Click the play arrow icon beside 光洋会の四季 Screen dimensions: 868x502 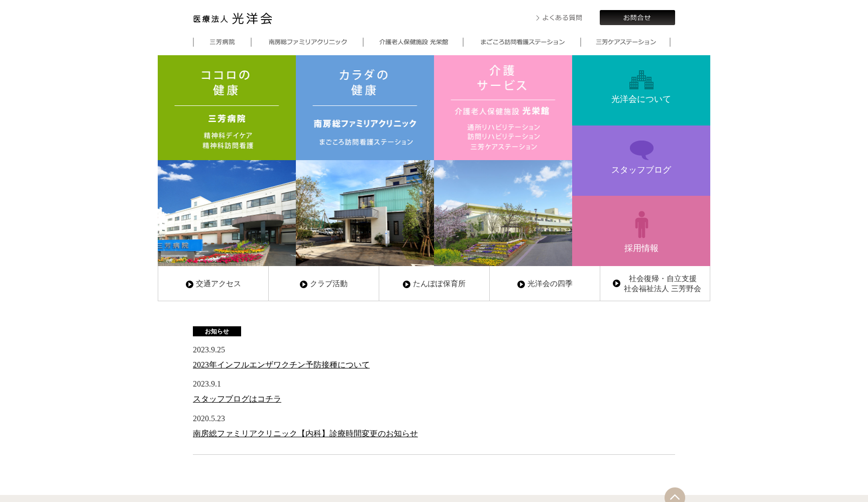point(520,284)
